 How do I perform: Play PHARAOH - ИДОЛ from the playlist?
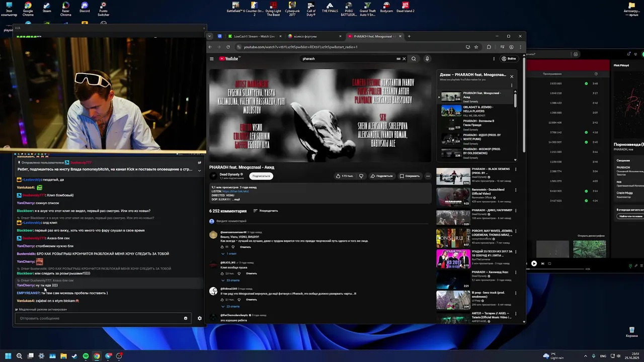[x=476, y=138]
